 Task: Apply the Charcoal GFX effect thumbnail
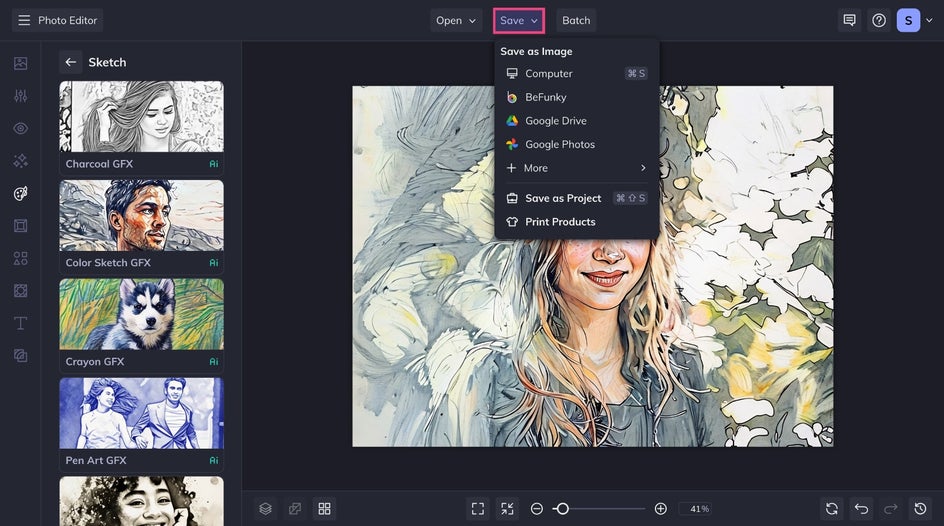(141, 117)
